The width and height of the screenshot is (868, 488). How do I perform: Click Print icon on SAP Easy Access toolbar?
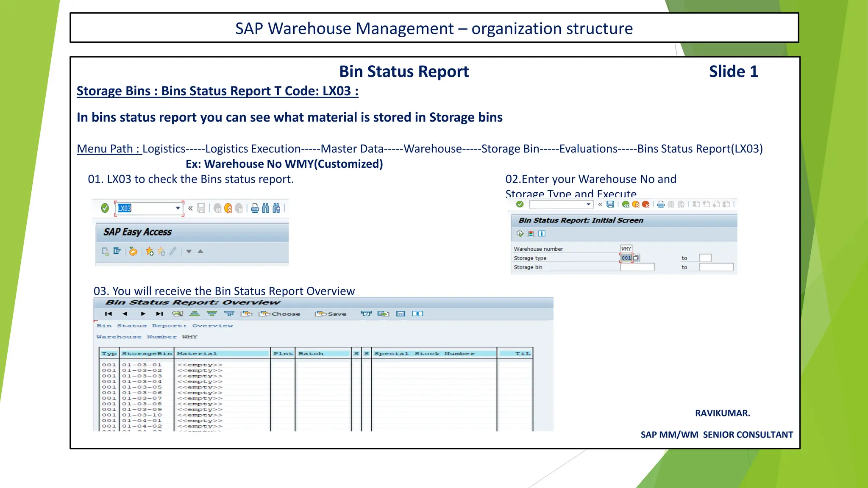click(x=255, y=208)
